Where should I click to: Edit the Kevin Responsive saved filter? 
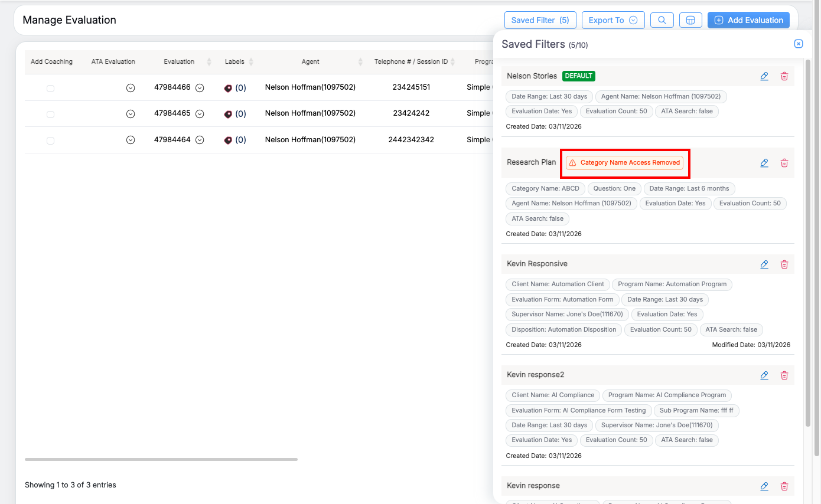tap(764, 264)
